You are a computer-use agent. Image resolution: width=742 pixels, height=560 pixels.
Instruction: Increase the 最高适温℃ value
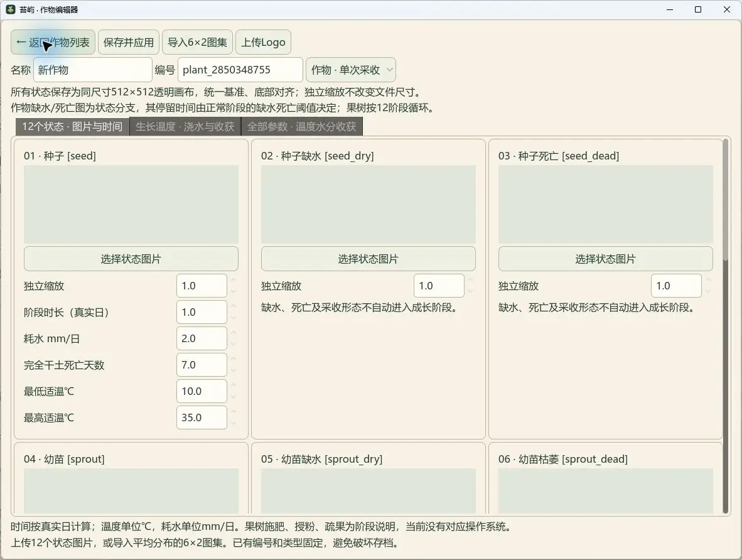click(x=234, y=412)
